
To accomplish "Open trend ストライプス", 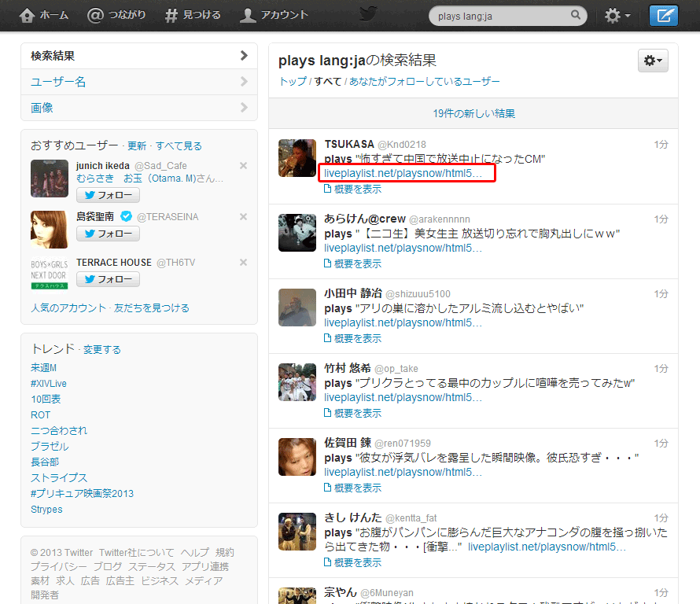I will [59, 477].
